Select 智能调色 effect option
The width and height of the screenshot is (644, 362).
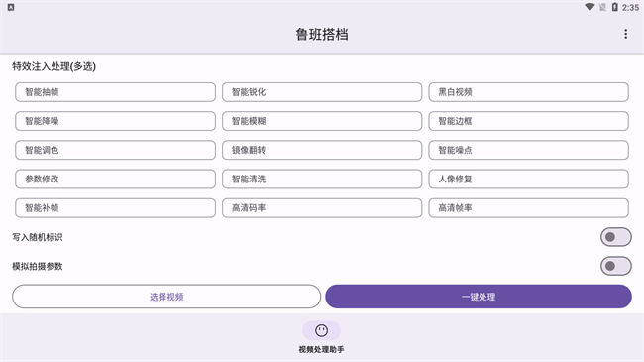(115, 150)
